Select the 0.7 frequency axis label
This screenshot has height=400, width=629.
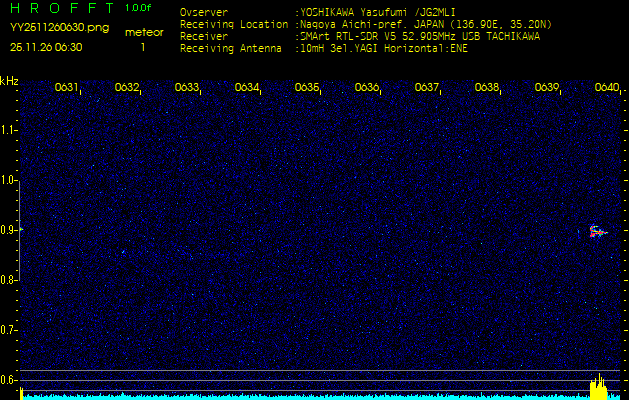pos(9,330)
